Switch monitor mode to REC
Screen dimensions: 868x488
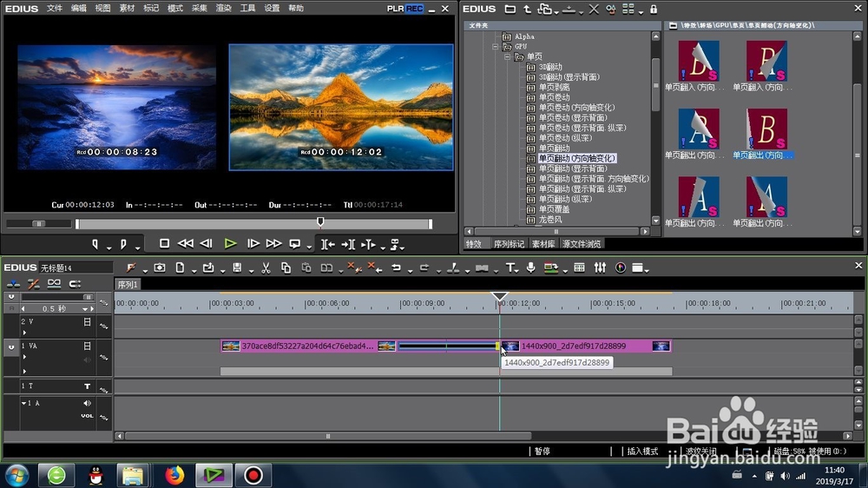pyautogui.click(x=414, y=9)
